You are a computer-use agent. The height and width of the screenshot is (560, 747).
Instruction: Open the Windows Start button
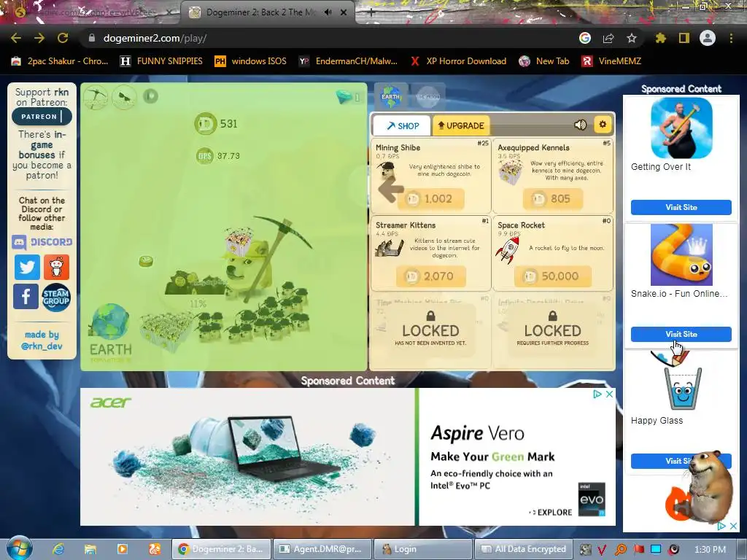click(19, 548)
